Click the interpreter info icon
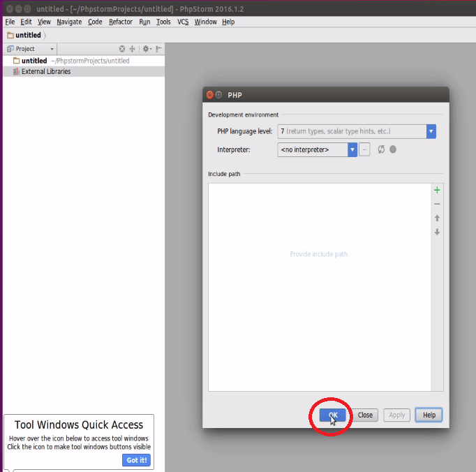The width and height of the screenshot is (476, 472). (393, 149)
